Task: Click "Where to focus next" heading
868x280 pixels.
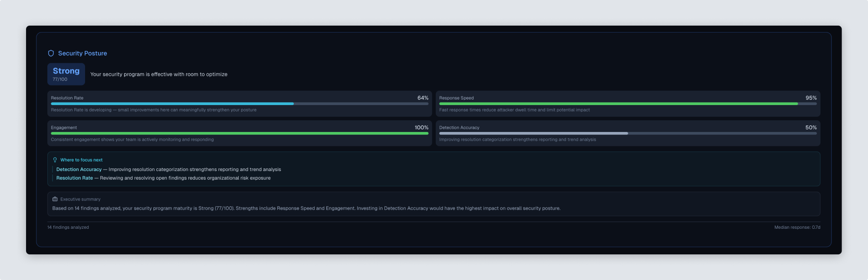Action: point(82,160)
